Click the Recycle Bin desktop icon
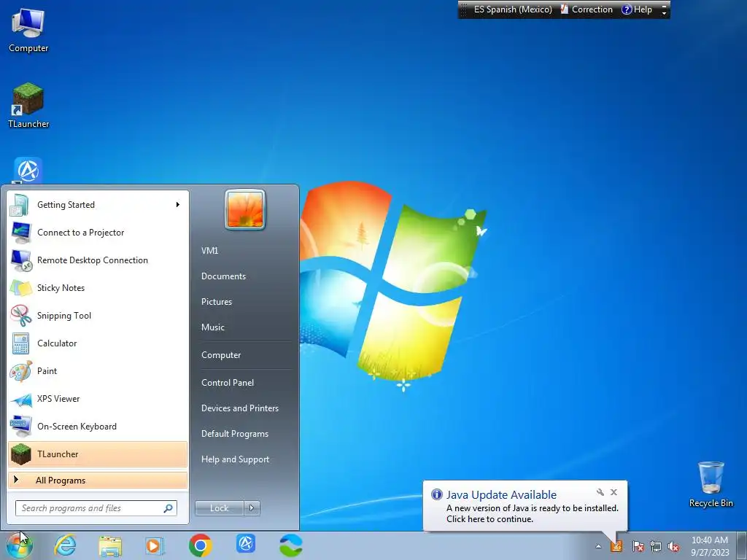 coord(711,484)
